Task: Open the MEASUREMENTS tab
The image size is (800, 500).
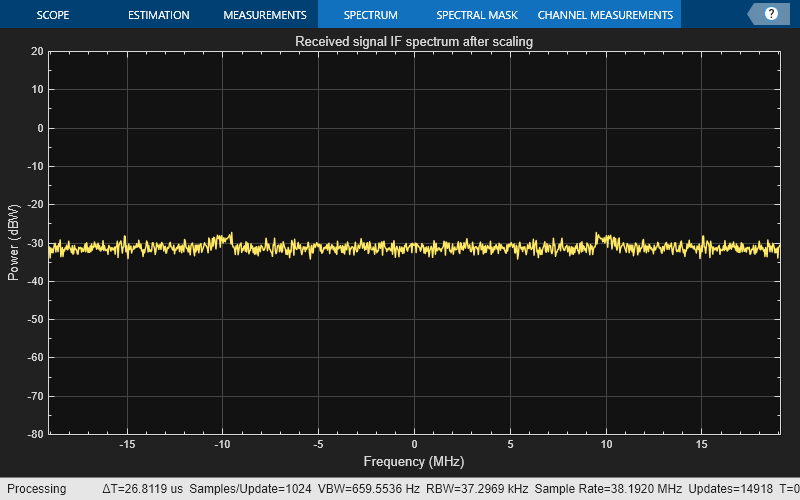Action: [265, 15]
